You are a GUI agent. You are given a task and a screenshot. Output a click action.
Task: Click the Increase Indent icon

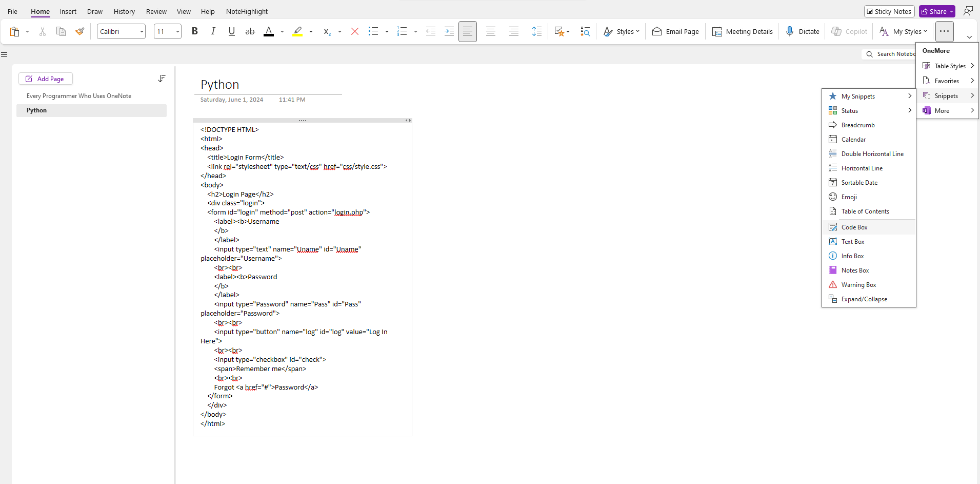point(449,31)
